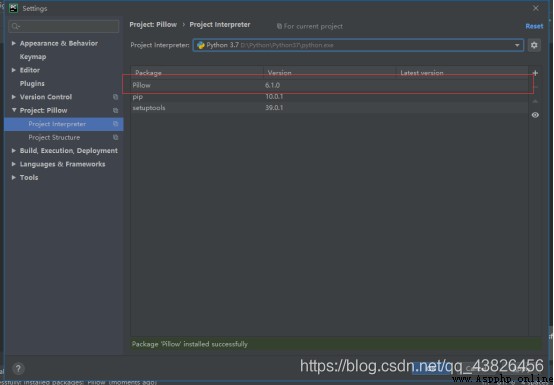Click the minus icon to uninstall package
Image resolution: width=554 pixels, height=385 pixels.
click(x=536, y=87)
